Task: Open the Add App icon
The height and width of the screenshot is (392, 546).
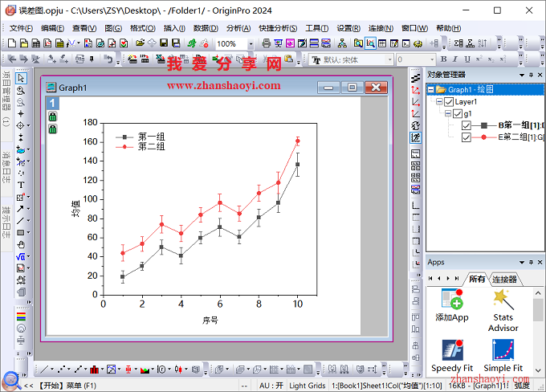Action: pos(452,305)
